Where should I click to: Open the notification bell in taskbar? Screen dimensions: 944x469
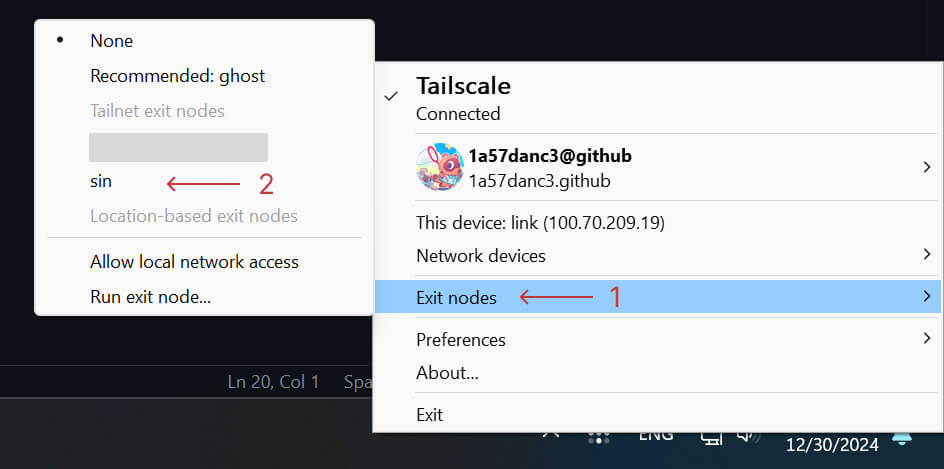[901, 439]
